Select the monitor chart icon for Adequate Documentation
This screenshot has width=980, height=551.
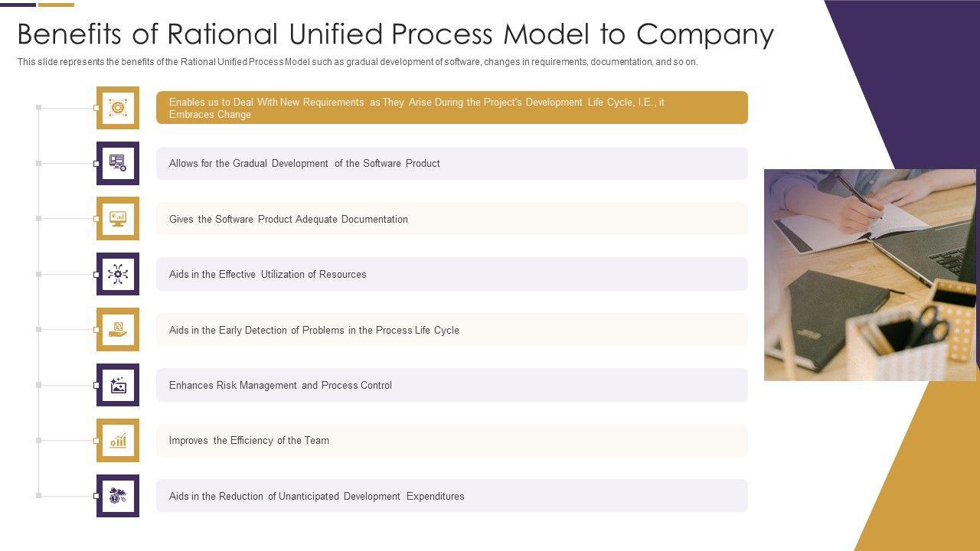118,219
